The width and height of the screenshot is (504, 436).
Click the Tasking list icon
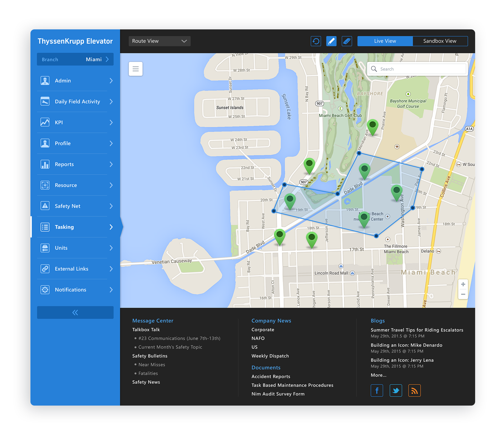point(45,227)
